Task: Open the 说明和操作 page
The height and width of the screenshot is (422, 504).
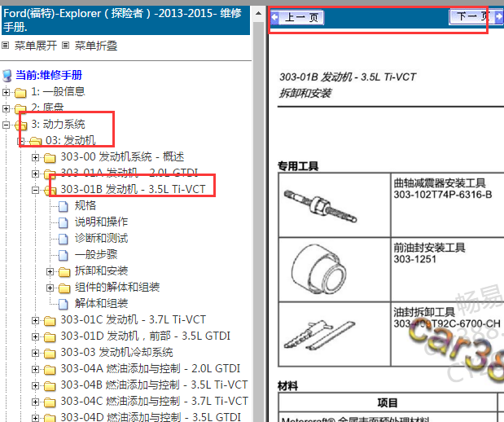Action: [x=101, y=222]
